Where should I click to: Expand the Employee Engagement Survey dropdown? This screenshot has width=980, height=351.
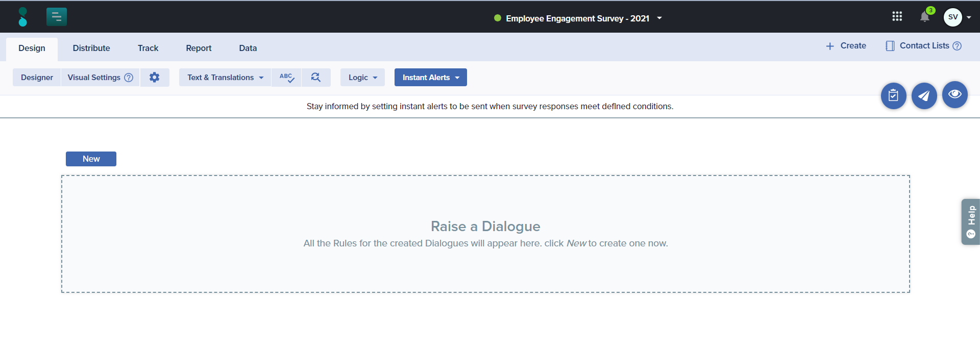coord(659,18)
